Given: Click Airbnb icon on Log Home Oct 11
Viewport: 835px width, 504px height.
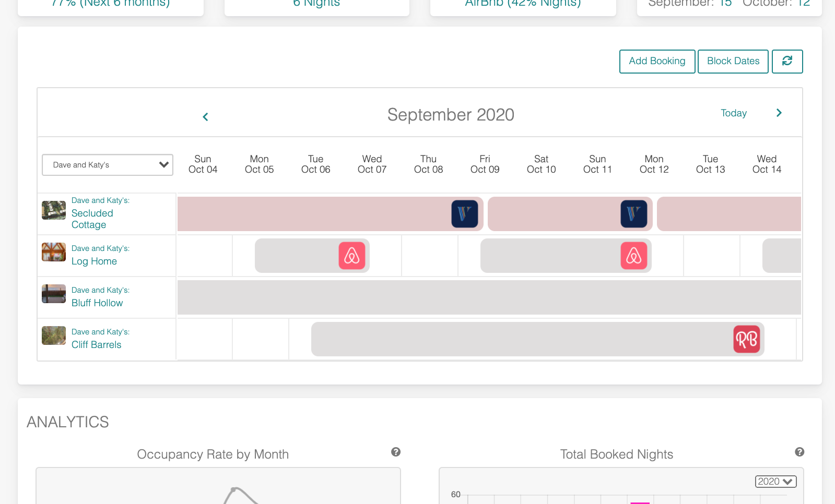Looking at the screenshot, I should tap(633, 256).
